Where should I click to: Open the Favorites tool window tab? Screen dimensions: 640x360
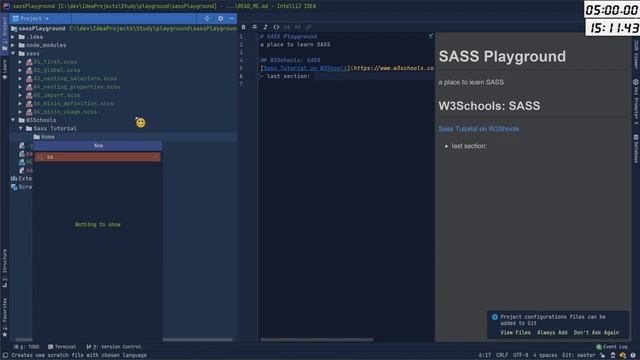click(x=4, y=318)
